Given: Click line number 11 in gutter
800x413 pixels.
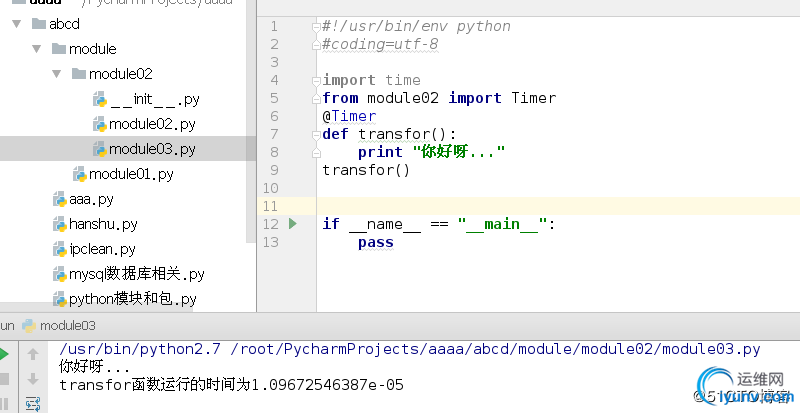Looking at the screenshot, I should tap(270, 206).
